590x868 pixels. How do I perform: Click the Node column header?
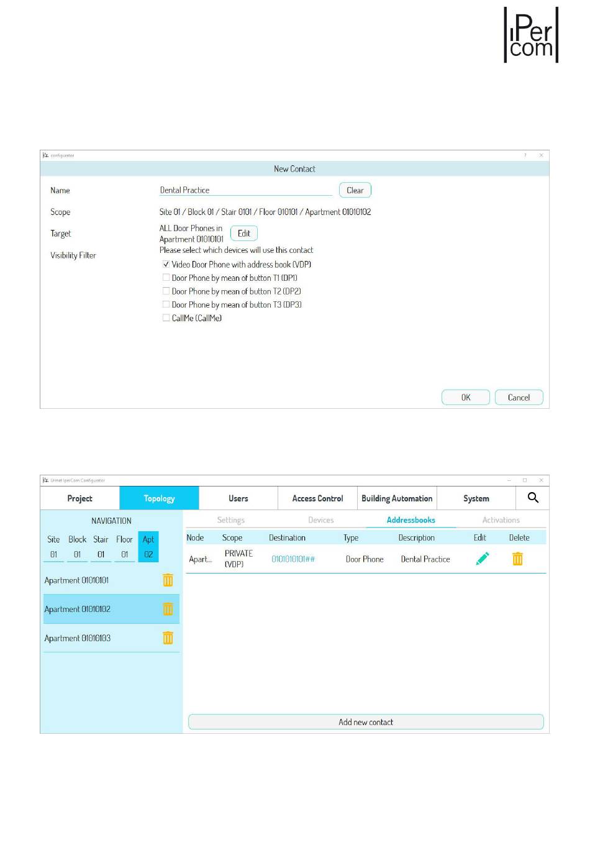(195, 538)
